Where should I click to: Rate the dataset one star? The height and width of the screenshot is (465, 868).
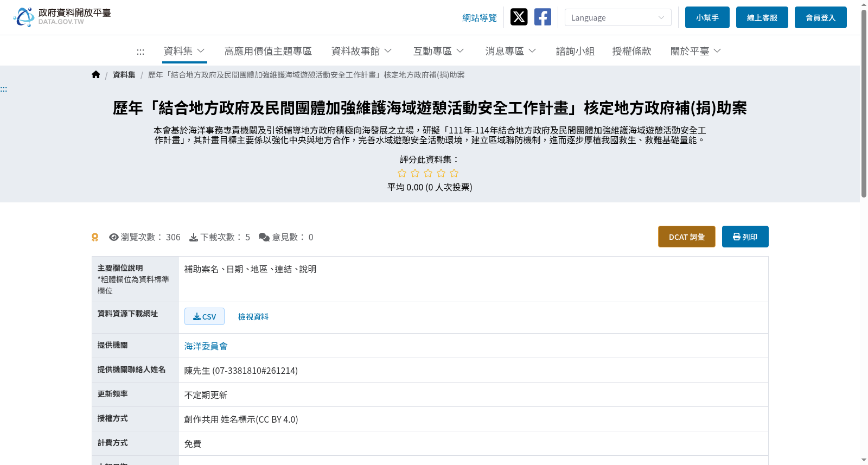click(x=402, y=173)
